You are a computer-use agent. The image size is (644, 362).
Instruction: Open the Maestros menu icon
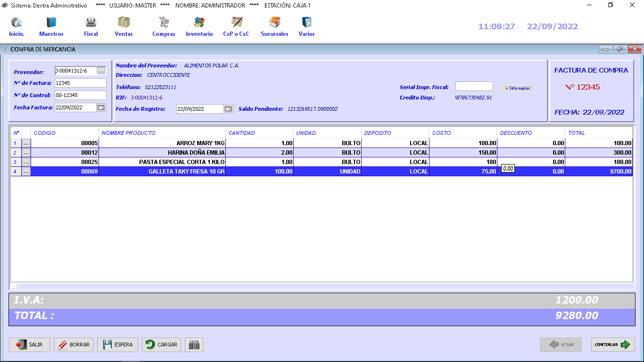[x=51, y=26]
